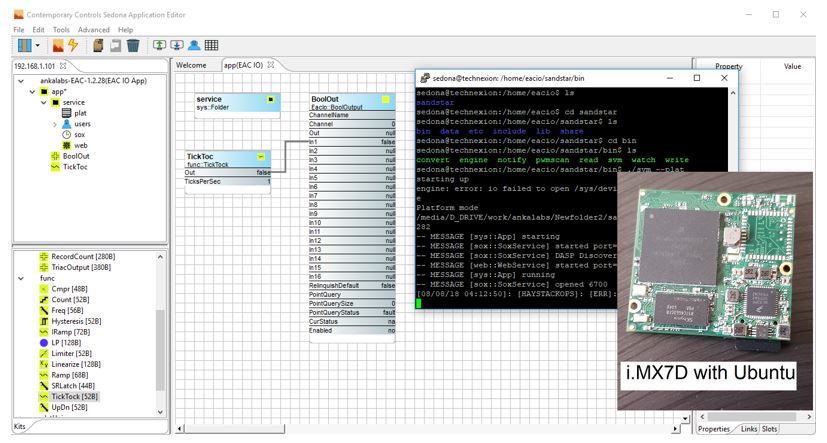Click TicksPerSec row in TickToc block

(227, 181)
